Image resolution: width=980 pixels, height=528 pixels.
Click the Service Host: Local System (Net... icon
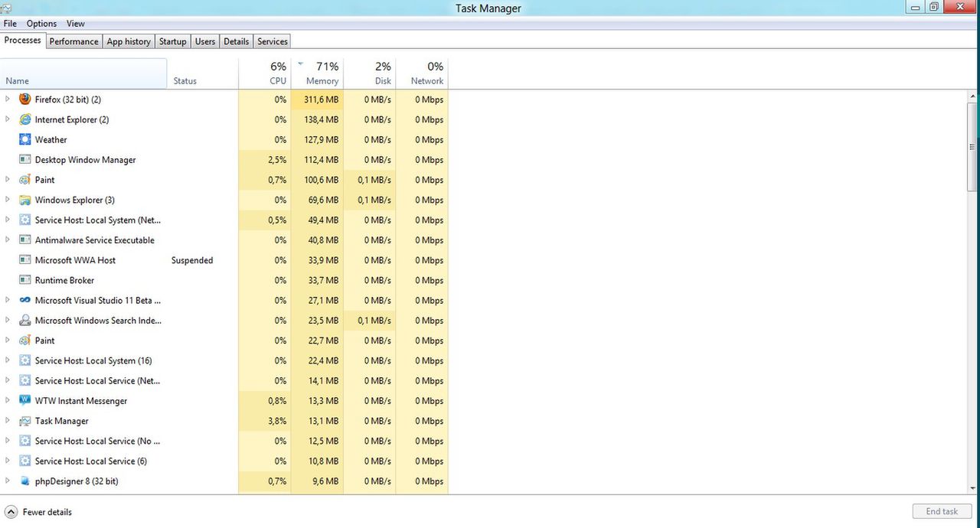point(24,220)
